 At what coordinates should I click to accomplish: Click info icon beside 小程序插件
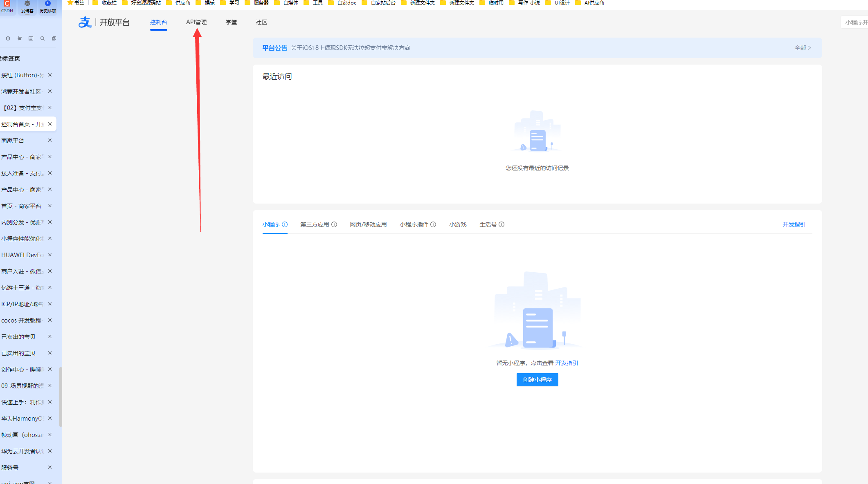pyautogui.click(x=433, y=224)
